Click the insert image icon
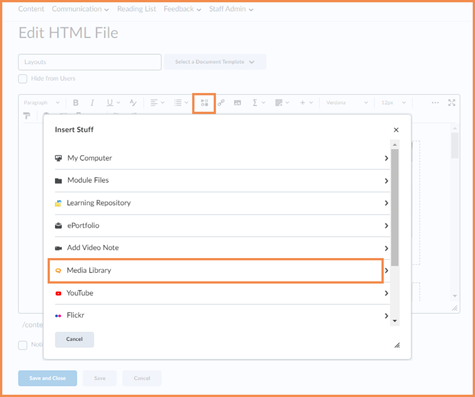 click(237, 103)
